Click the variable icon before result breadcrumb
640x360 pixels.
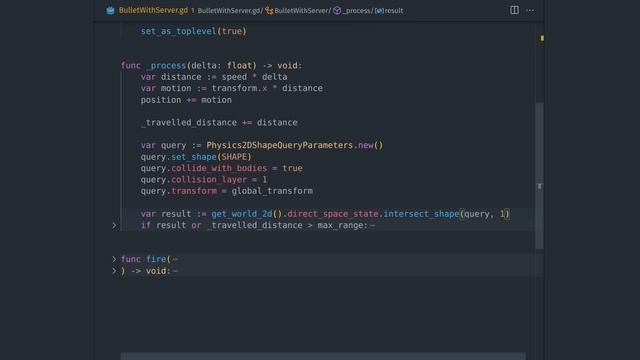tap(379, 11)
